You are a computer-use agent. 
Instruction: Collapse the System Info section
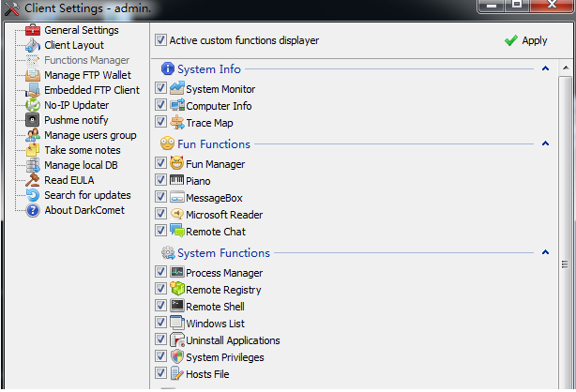pyautogui.click(x=545, y=68)
